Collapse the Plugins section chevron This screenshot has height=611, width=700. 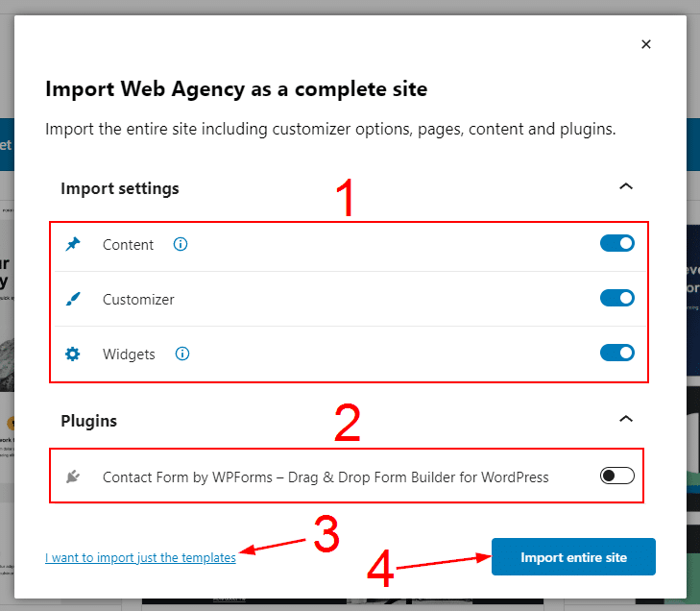(x=626, y=419)
